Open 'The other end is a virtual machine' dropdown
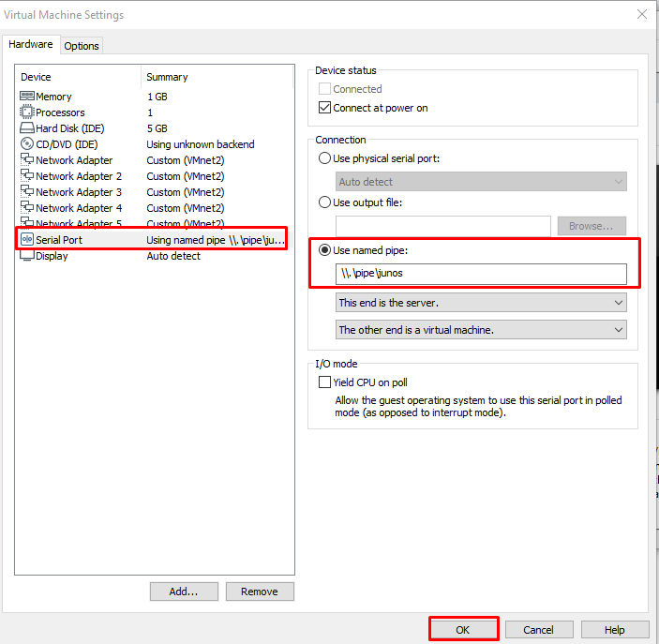The height and width of the screenshot is (644, 659). point(481,330)
